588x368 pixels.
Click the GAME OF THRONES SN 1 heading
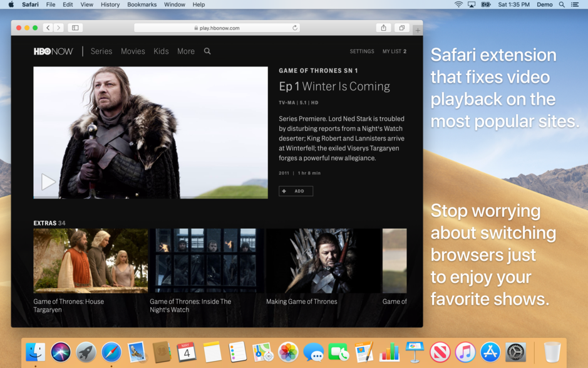[x=318, y=71]
